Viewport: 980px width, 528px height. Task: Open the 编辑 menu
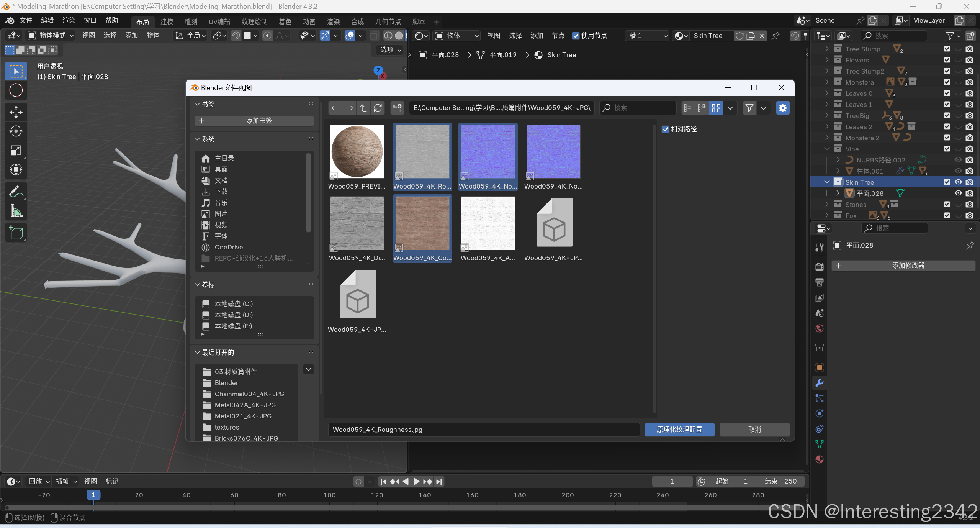click(47, 20)
